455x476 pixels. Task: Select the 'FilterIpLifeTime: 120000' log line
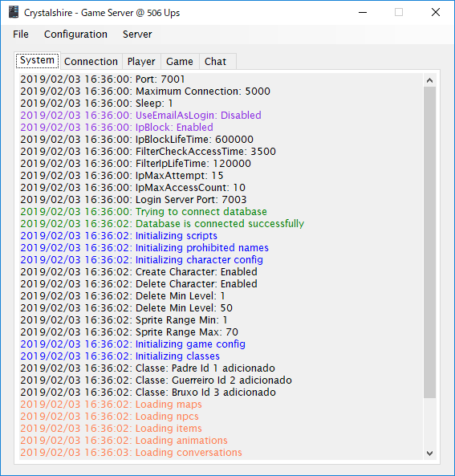click(x=136, y=164)
